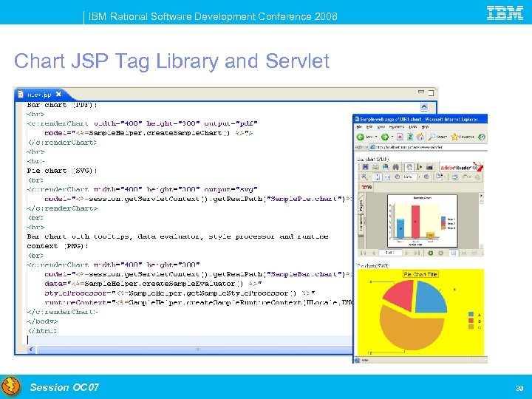Viewport: 532px width, 399px height.
Task: Open the View menu in Internet Explorer
Action: (381, 127)
